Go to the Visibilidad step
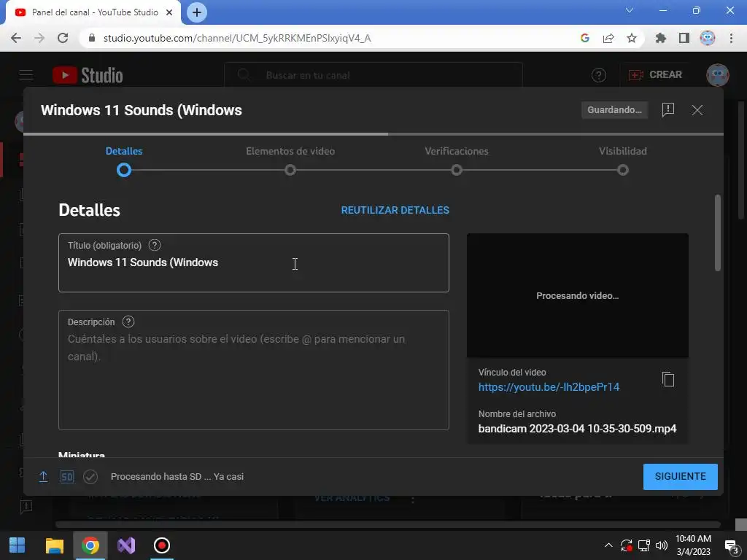The width and height of the screenshot is (747, 560). (623, 161)
